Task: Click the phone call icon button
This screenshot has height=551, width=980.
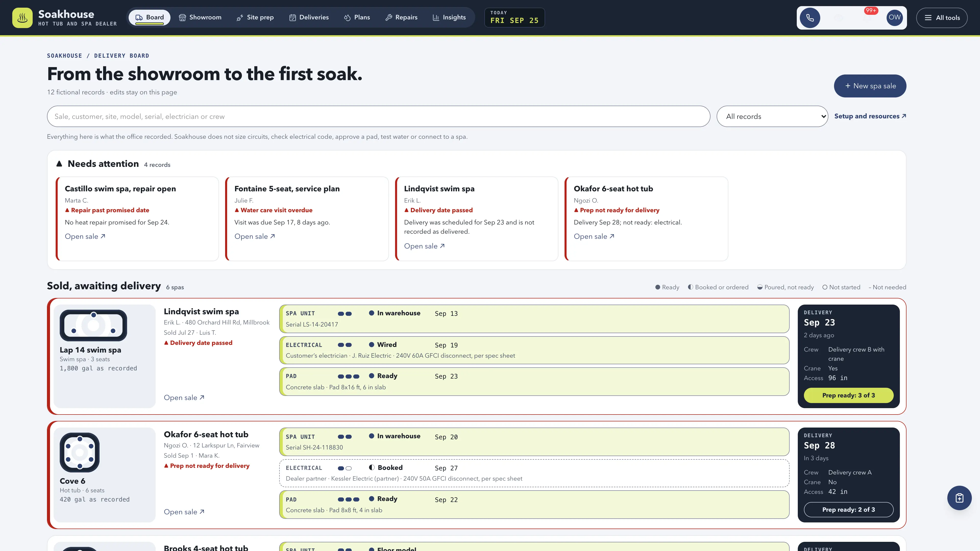Action: 810,18
